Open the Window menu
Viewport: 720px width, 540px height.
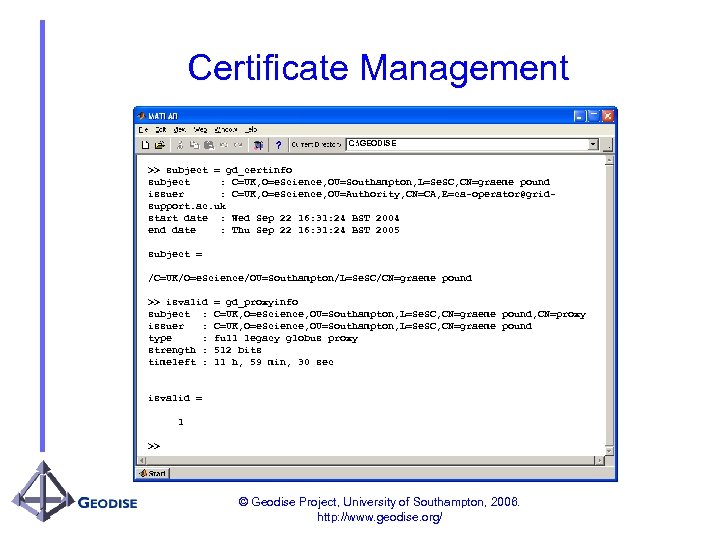(x=226, y=130)
